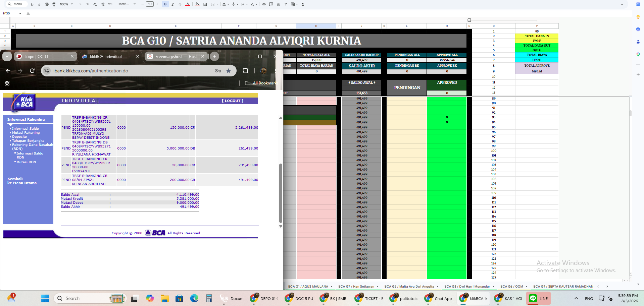Go back in the browser
This screenshot has width=644, height=306.
tap(8, 71)
